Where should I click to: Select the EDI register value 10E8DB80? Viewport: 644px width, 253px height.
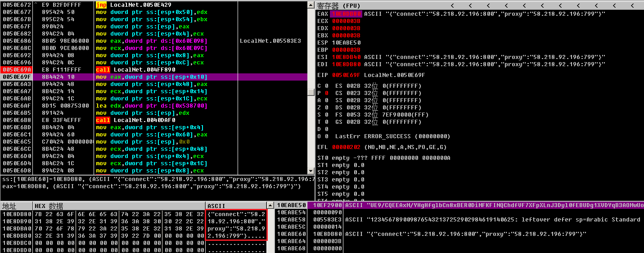346,64
